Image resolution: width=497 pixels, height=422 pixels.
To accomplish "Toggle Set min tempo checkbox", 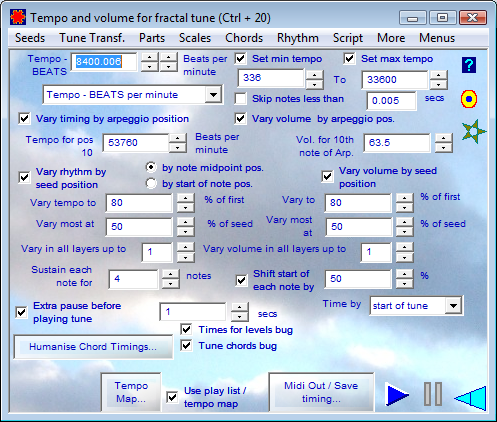I will click(240, 59).
